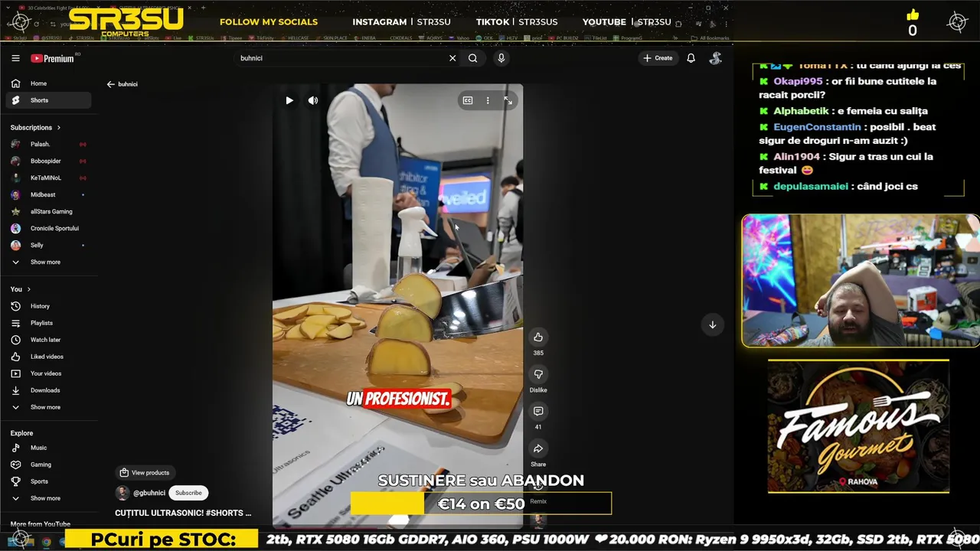Play the paused Short video
980x551 pixels.
289,100
